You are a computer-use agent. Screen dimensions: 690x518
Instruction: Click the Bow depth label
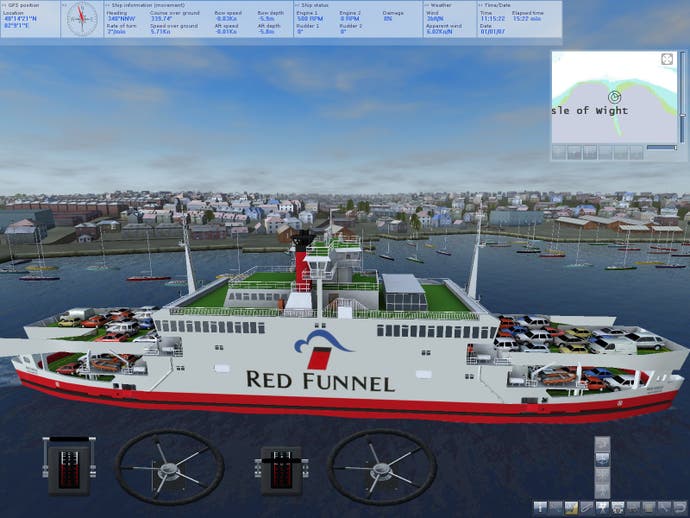click(271, 13)
